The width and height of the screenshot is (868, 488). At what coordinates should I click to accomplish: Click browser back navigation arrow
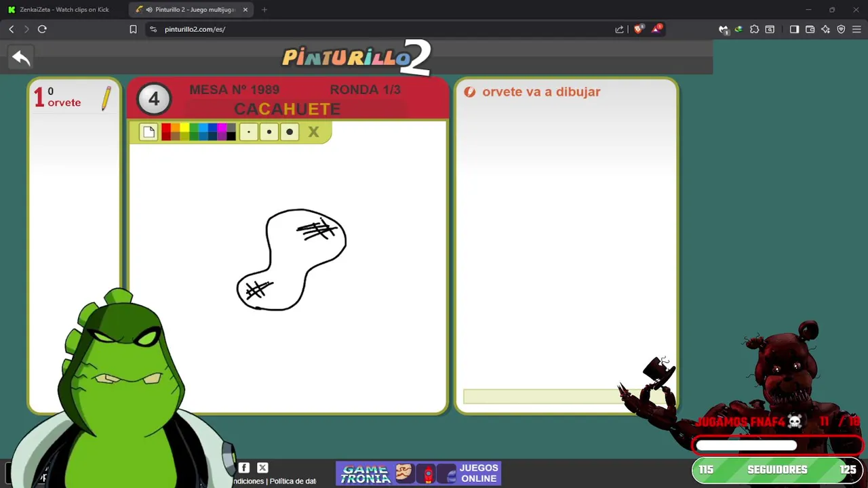coord(12,29)
